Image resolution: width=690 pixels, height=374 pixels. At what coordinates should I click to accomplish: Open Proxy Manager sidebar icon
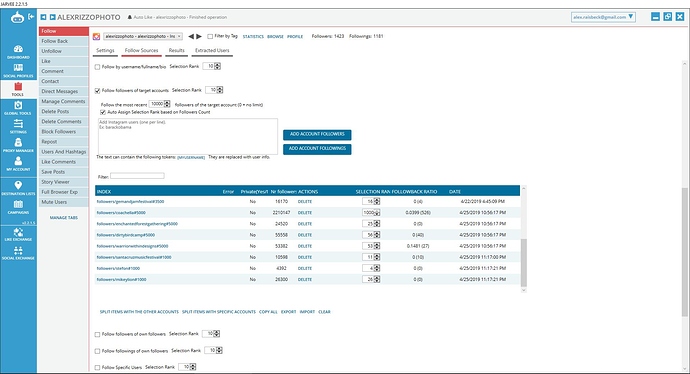click(x=18, y=145)
